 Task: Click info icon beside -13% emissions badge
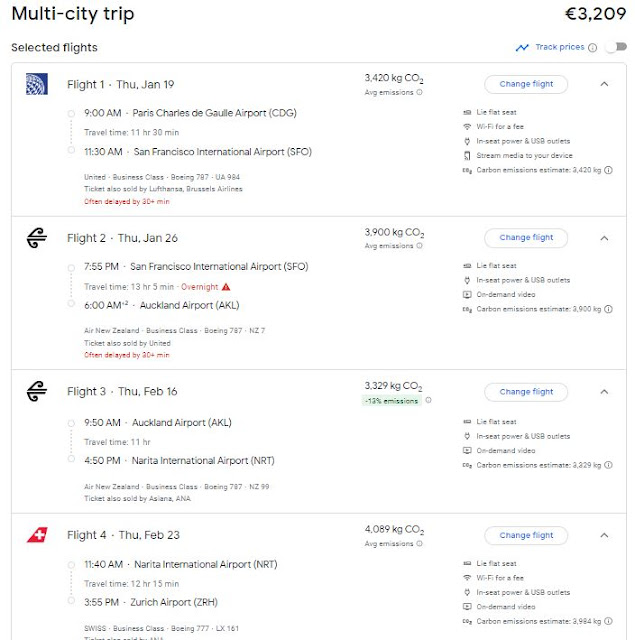(428, 400)
